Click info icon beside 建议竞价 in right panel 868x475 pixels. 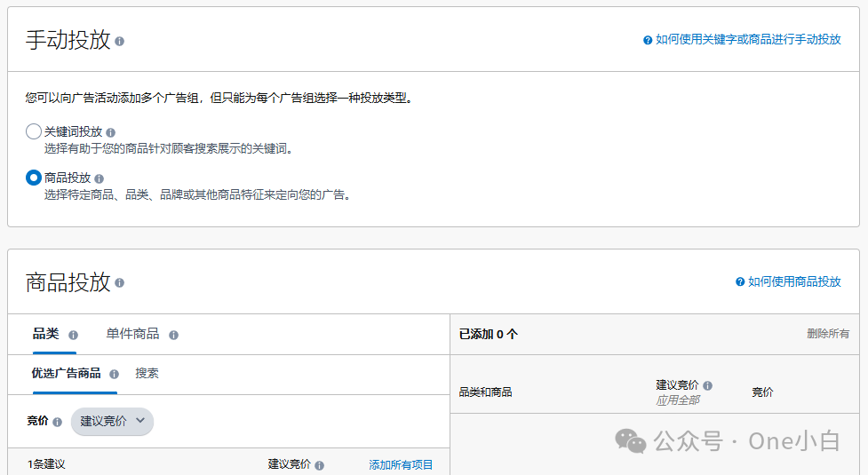pos(708,386)
